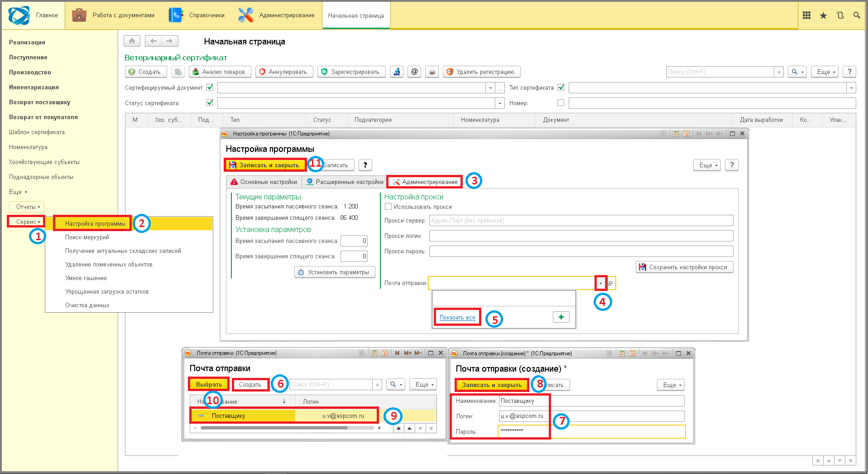Expand the 'Почта отправки' dropdown arrow

(x=601, y=283)
